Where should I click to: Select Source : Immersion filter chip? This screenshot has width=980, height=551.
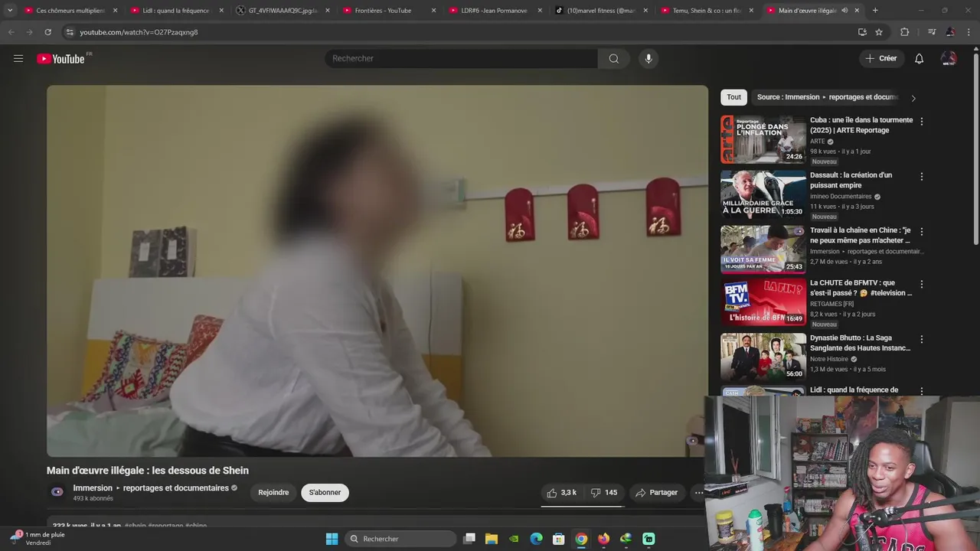point(827,97)
